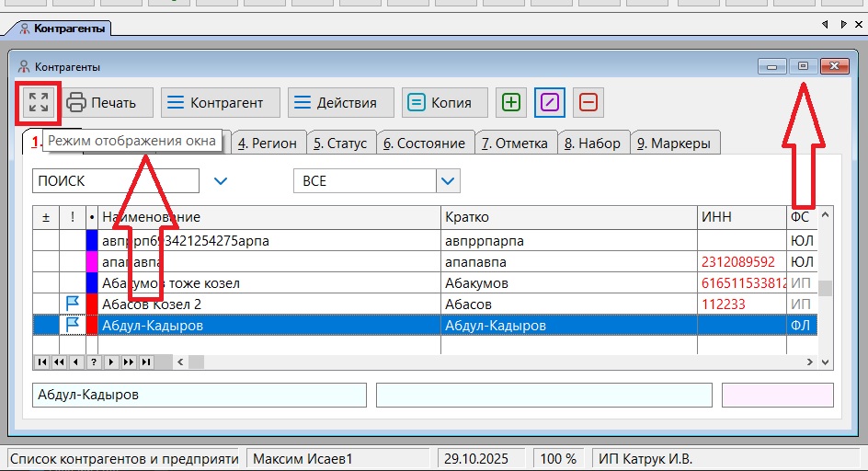Expand the ПОИСК dropdown chevron
Image resolution: width=868 pixels, height=471 pixels.
point(220,181)
